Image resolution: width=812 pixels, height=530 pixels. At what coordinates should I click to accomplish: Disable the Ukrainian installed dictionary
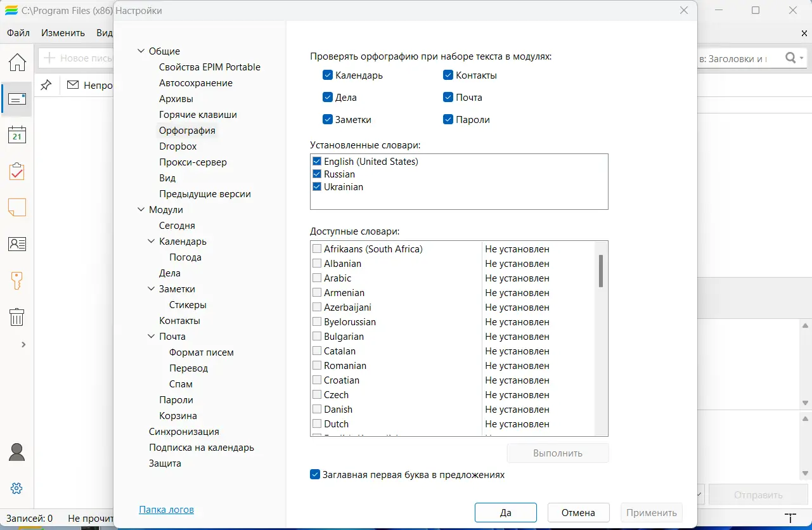point(317,187)
